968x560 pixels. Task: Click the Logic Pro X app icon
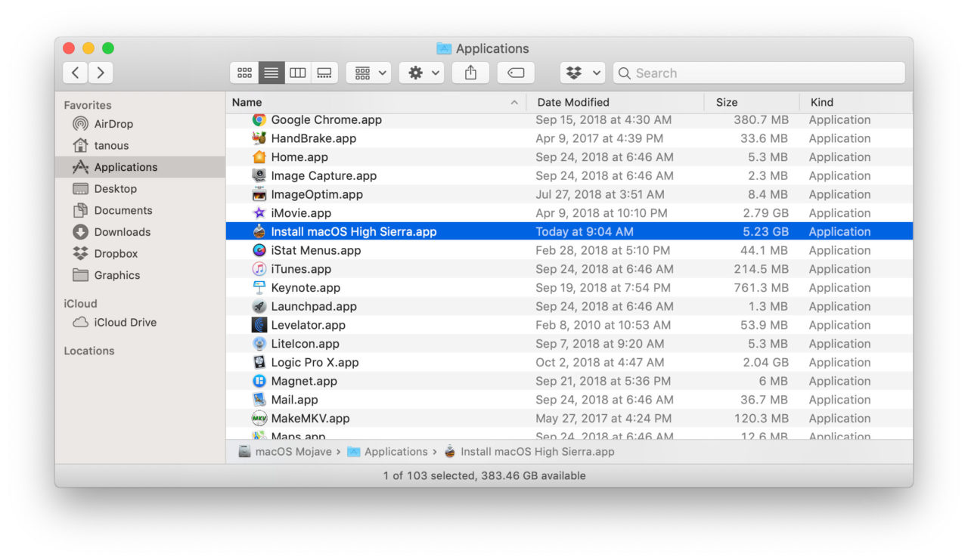(x=259, y=362)
